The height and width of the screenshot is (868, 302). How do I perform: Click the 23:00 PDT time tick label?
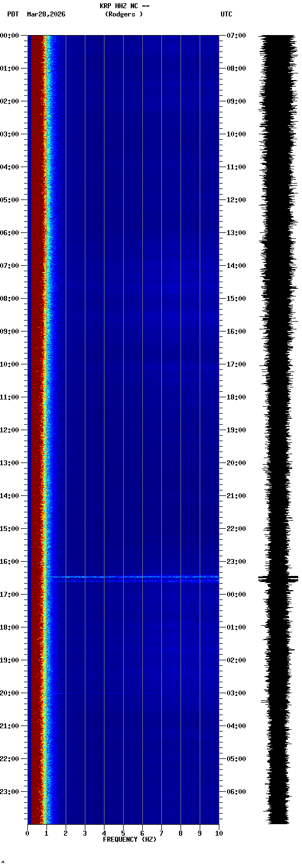10,792
